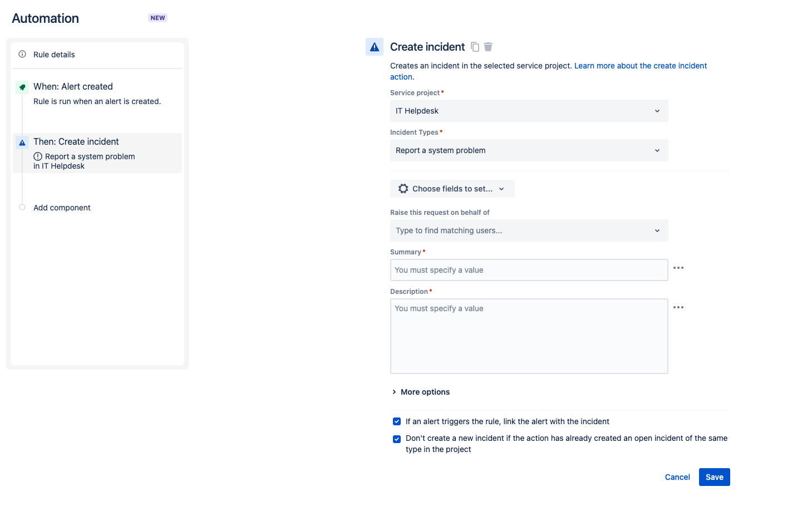Open the IT Helpdesk service project dropdown
Screen dimensions: 812x506
coord(529,111)
